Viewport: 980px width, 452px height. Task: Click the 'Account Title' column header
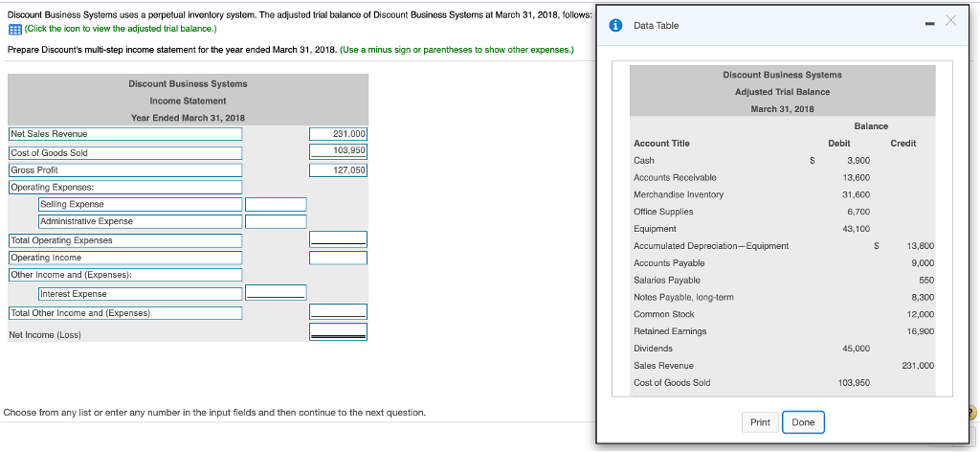pyautogui.click(x=661, y=143)
